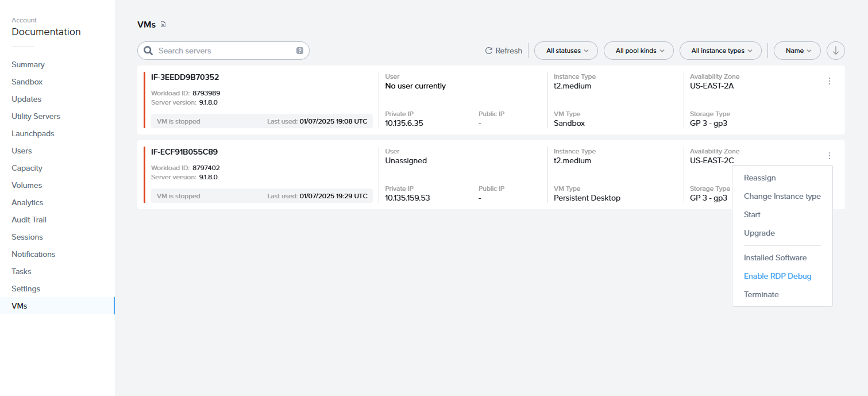Click inside the Search servers field
The height and width of the screenshot is (396, 868).
tap(224, 51)
